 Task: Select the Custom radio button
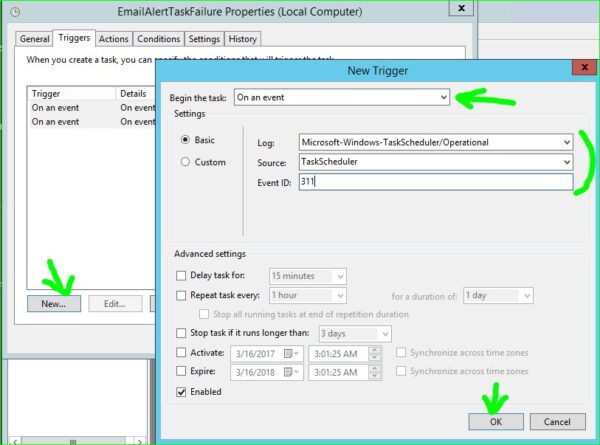pos(185,162)
